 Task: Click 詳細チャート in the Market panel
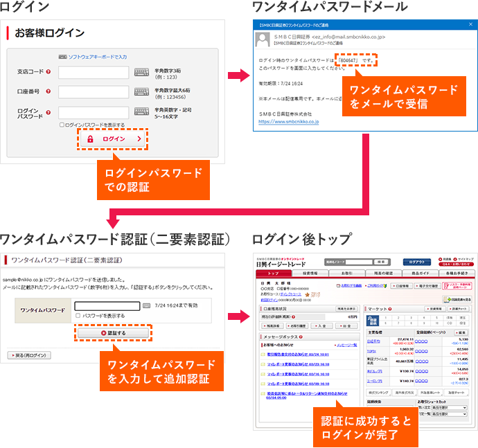pos(458,309)
